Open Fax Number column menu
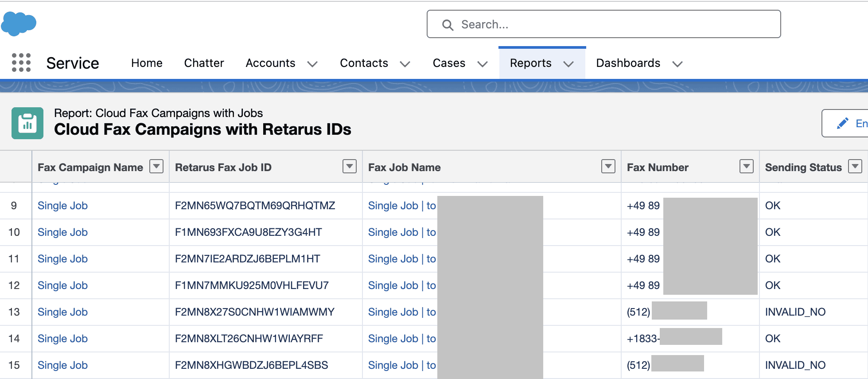The image size is (868, 379). pyautogui.click(x=747, y=167)
